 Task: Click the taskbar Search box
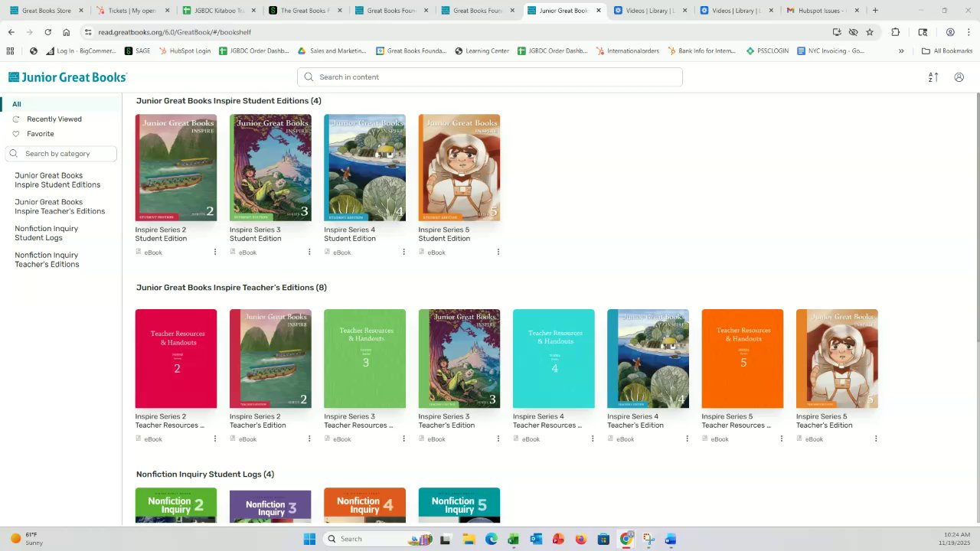(x=378, y=539)
